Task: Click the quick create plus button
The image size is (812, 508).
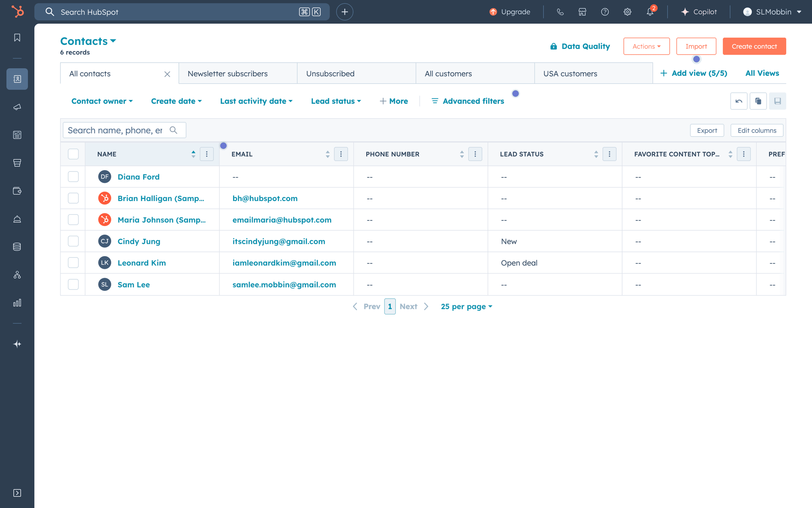Action: pos(345,12)
